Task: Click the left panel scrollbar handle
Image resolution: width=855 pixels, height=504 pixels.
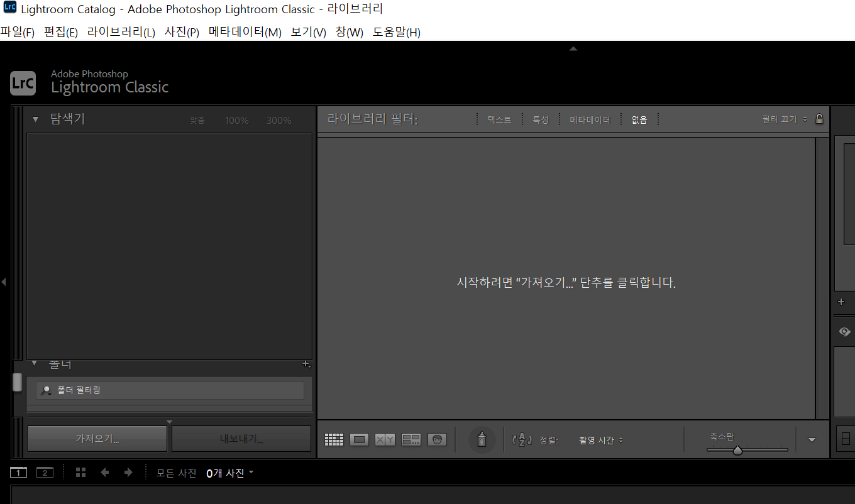Action: pyautogui.click(x=17, y=382)
